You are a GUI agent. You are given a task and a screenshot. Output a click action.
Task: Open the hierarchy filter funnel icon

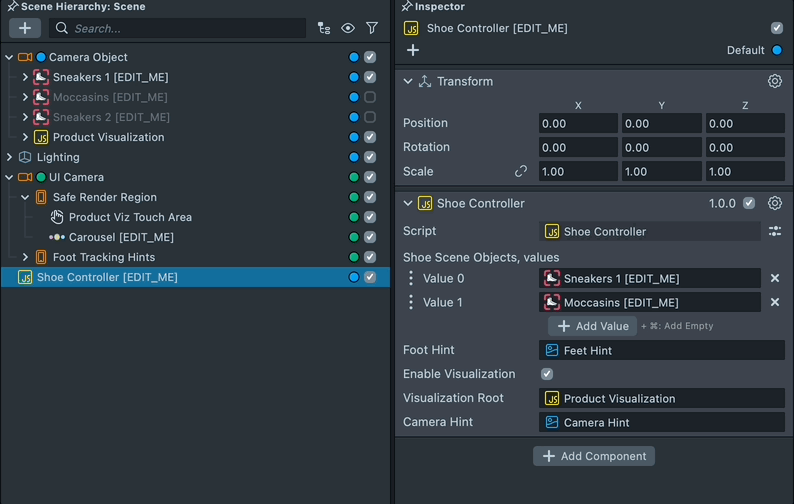tap(372, 29)
